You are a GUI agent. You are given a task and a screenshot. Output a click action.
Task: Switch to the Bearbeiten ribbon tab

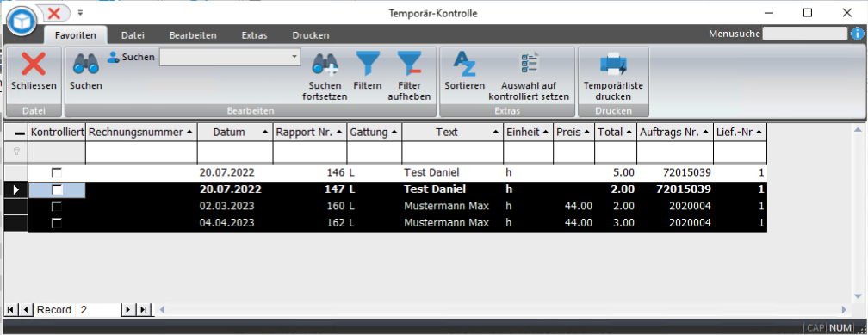coord(193,35)
